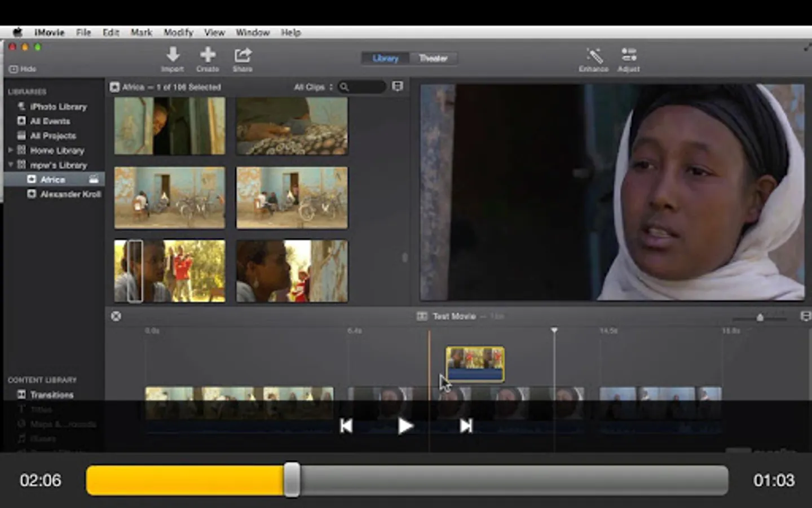Expand the Home Library tree item

point(10,150)
